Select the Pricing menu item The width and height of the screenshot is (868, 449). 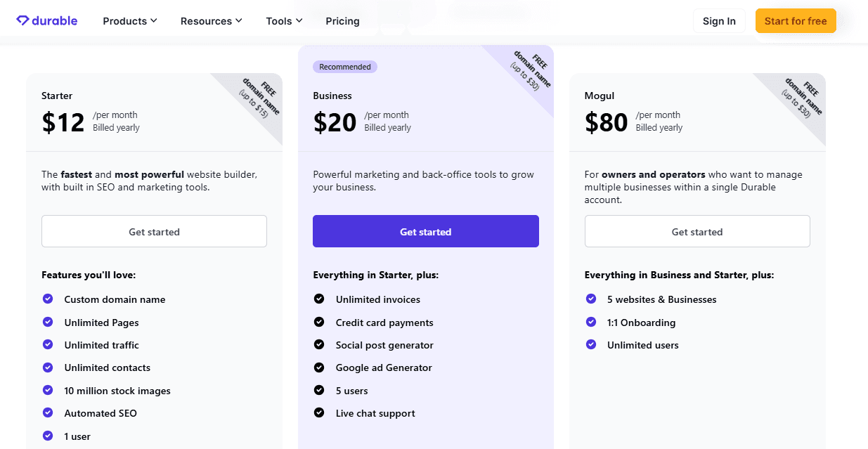[342, 20]
